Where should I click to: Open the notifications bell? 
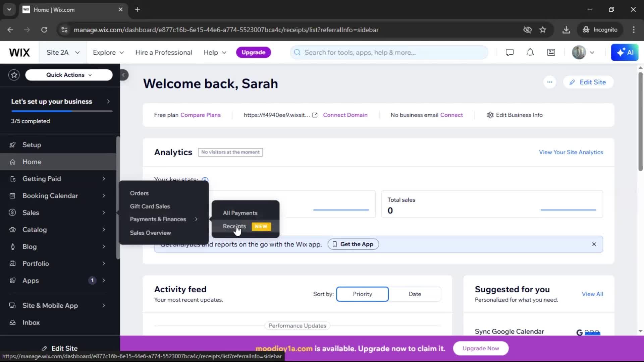[530, 52]
